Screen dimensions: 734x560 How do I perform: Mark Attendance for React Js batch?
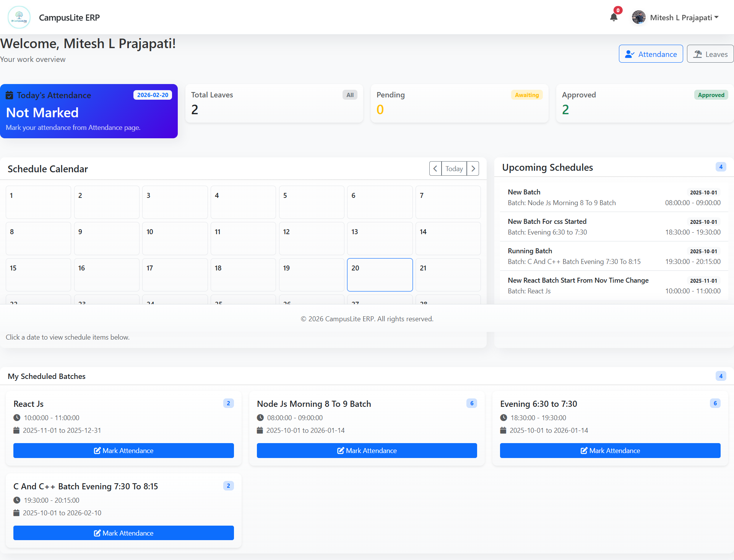pyautogui.click(x=123, y=450)
